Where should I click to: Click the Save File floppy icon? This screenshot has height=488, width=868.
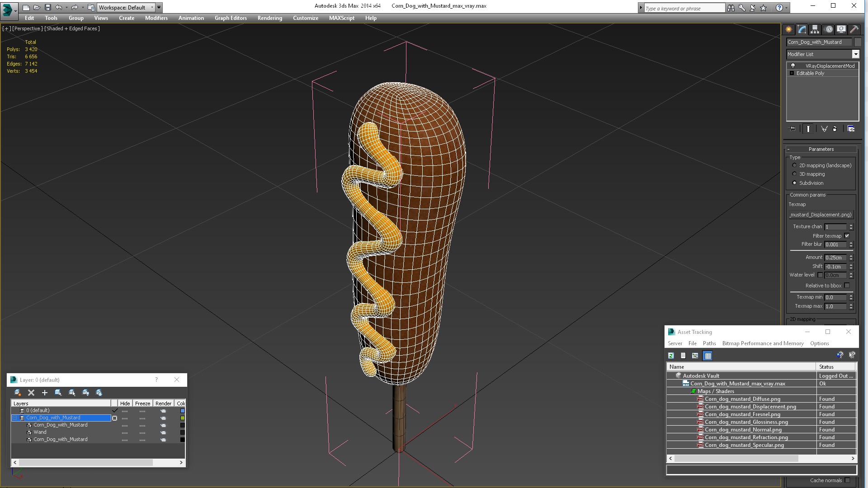[x=48, y=7]
